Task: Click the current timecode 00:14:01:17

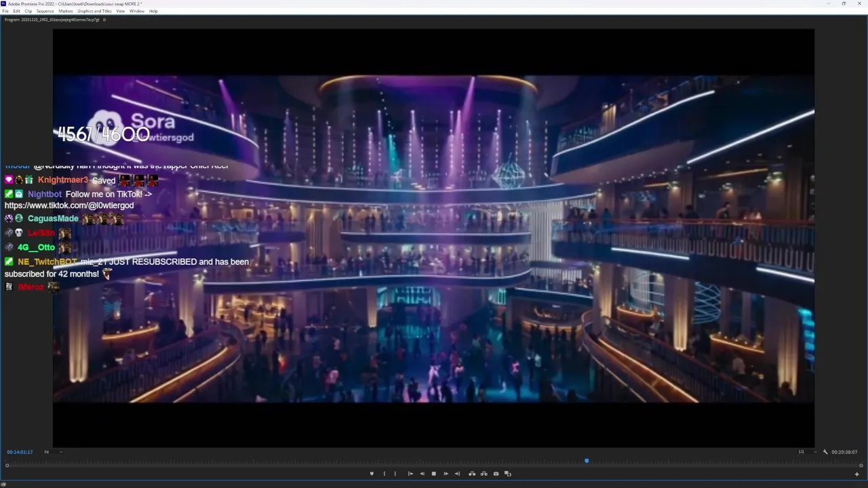Action: pyautogui.click(x=20, y=452)
